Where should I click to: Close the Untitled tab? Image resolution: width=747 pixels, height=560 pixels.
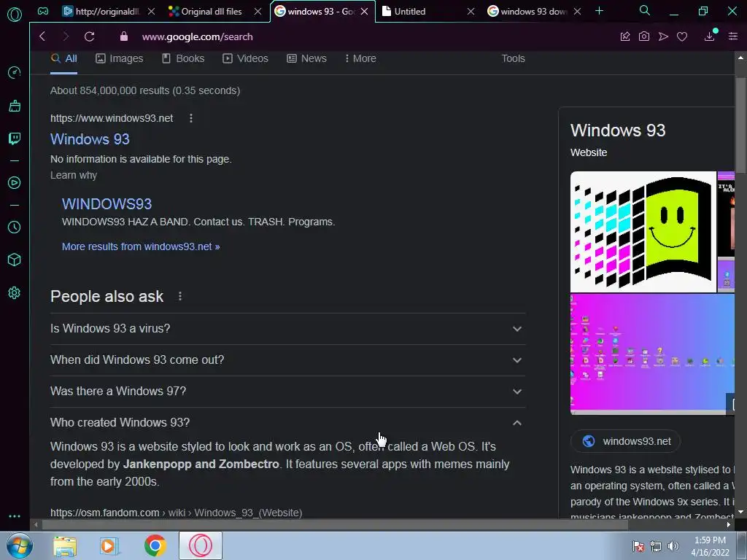[471, 12]
